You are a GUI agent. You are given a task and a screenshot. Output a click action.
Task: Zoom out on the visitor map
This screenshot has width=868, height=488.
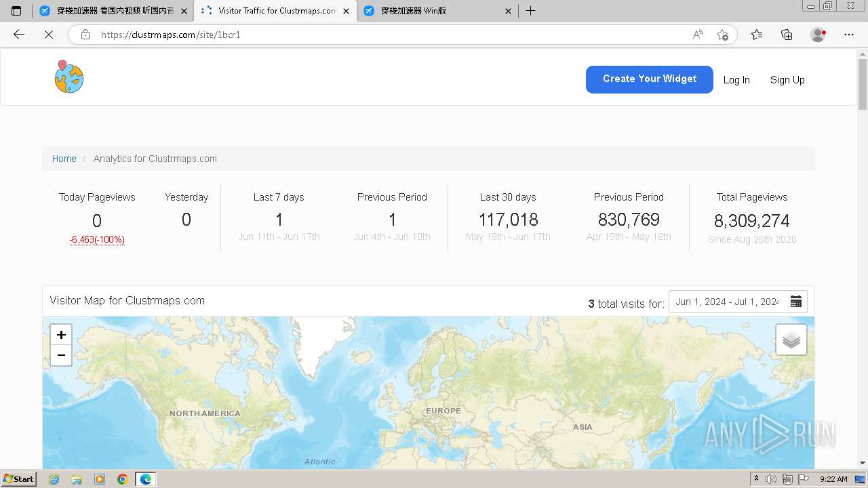[61, 355]
